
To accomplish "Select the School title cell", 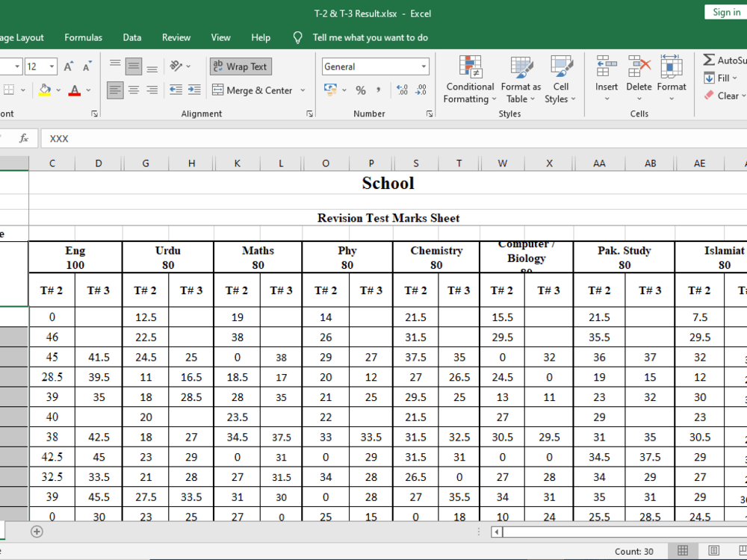I will (x=388, y=183).
